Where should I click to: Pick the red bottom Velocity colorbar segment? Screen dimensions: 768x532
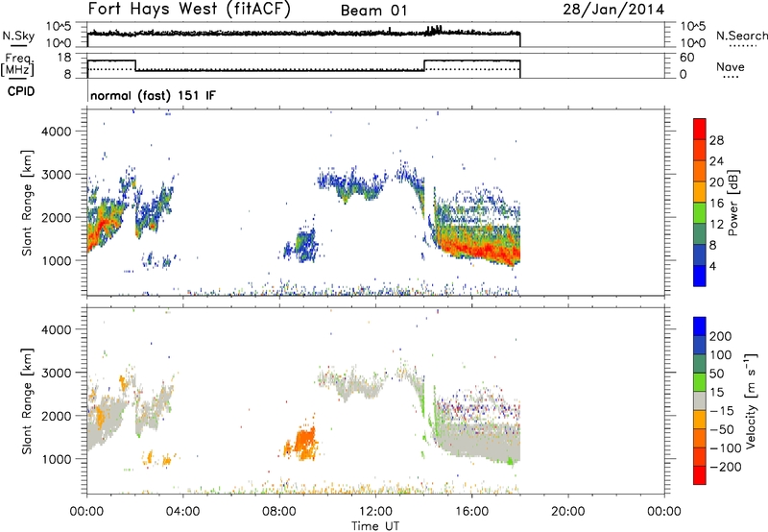tap(700, 475)
